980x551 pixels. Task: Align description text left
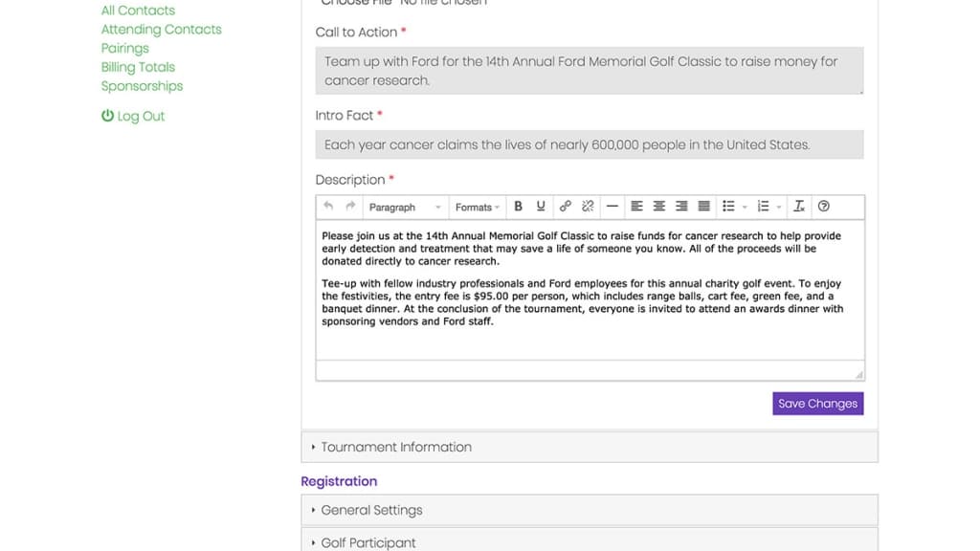click(636, 207)
